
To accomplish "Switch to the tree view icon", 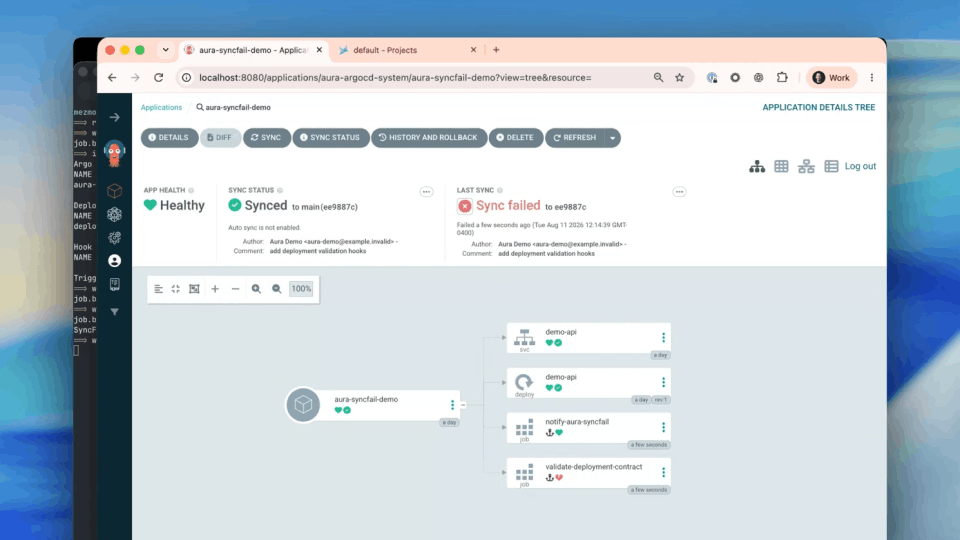I will [757, 166].
